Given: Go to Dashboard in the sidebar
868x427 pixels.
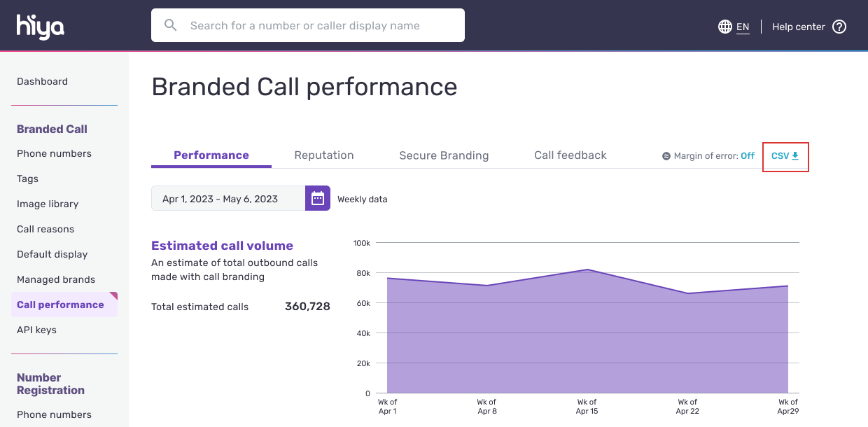Looking at the screenshot, I should coord(43,81).
